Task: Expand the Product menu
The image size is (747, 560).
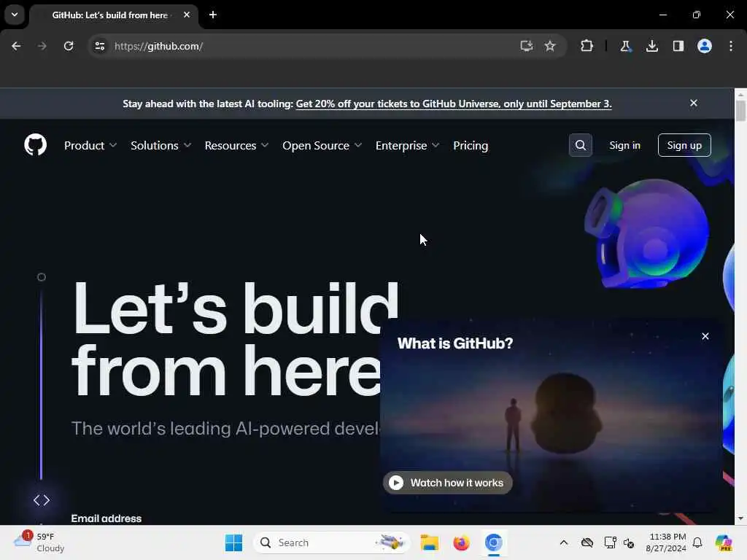Action: pos(90,145)
